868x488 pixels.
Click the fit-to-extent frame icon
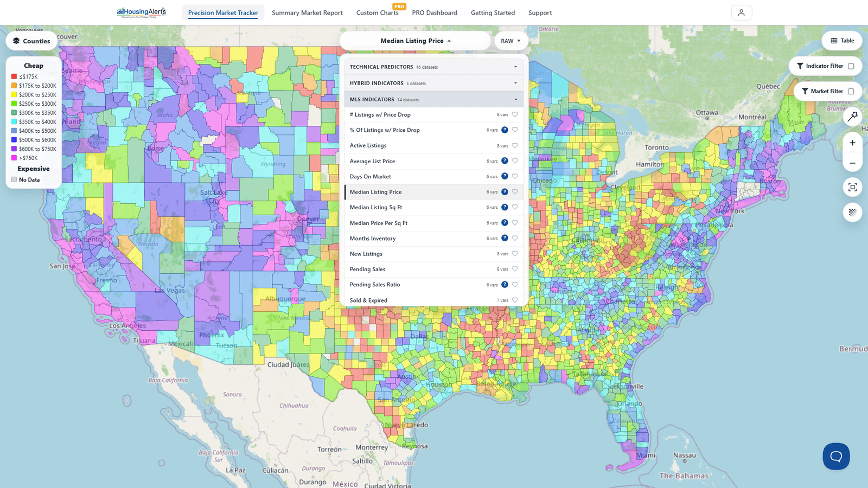tap(852, 187)
